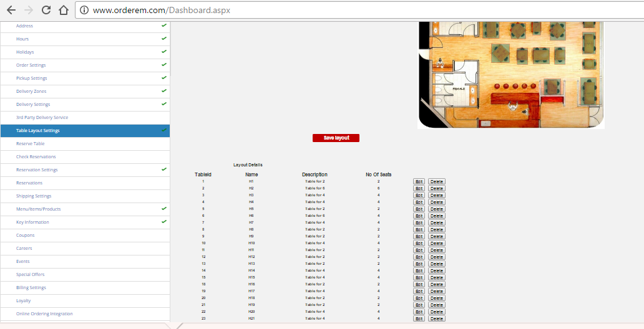Edit the H10 table entry
This screenshot has height=329, width=644.
click(419, 243)
